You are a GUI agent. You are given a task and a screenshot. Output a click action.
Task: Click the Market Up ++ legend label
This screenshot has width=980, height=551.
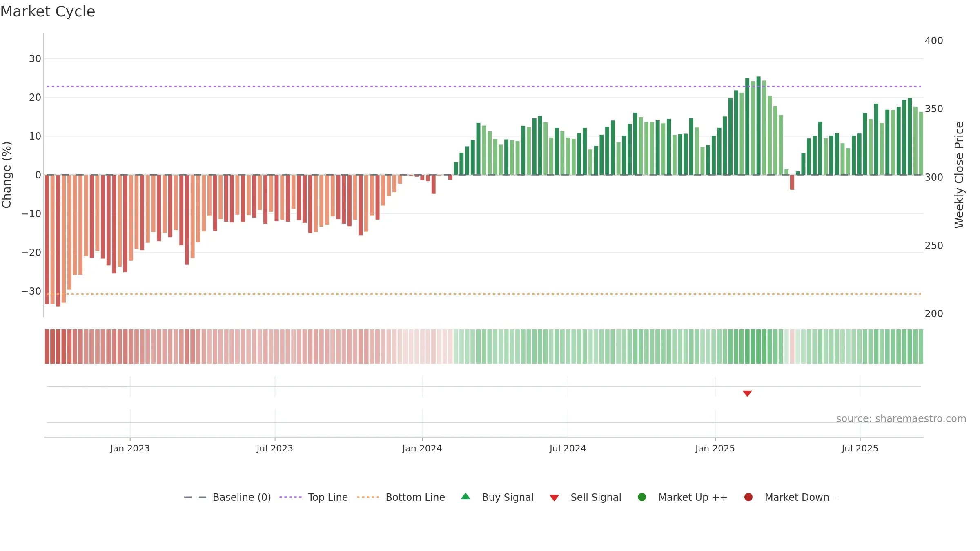tap(693, 497)
